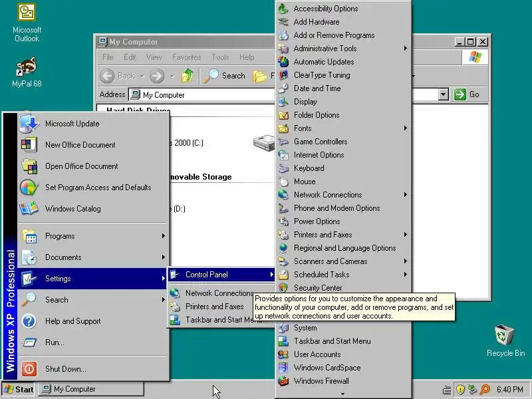The image size is (532, 399).
Task: Click the Add Hardware icon
Action: coord(283,22)
